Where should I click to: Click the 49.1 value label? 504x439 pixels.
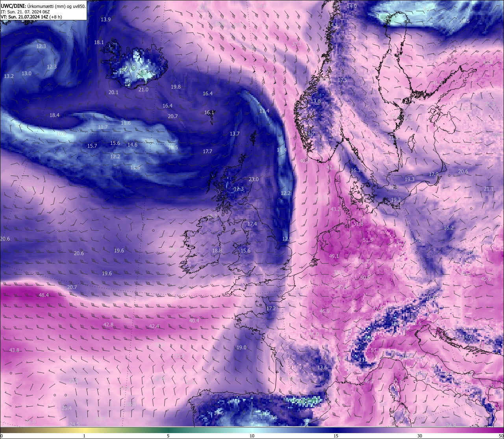point(334,256)
